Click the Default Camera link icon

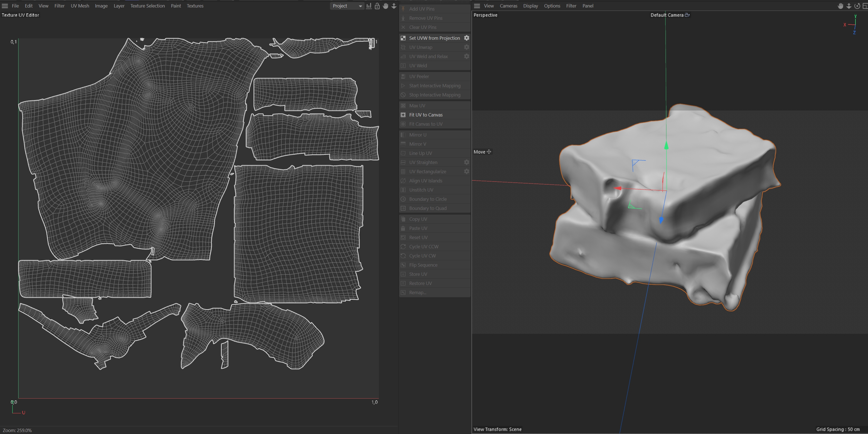(687, 15)
